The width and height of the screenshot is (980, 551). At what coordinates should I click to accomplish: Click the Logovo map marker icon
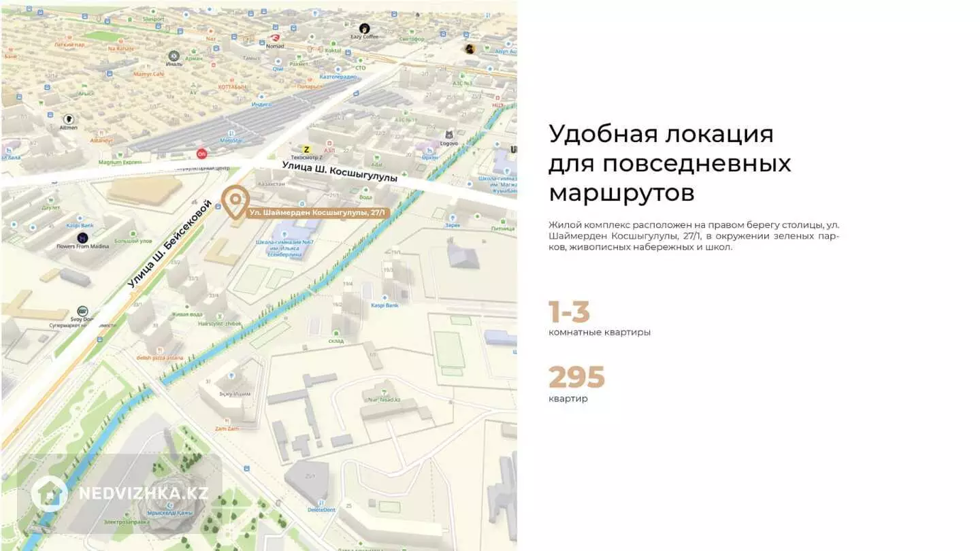tap(448, 135)
